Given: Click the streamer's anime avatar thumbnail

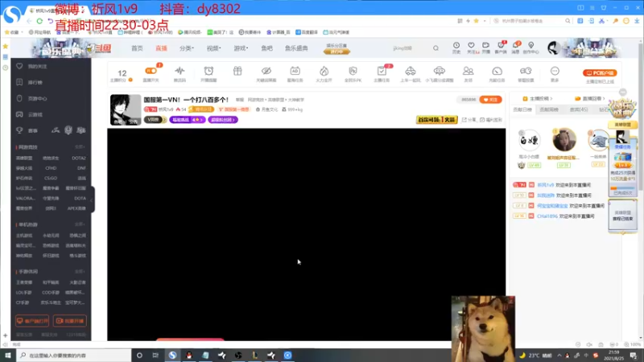Looking at the screenshot, I should tap(126, 109).
